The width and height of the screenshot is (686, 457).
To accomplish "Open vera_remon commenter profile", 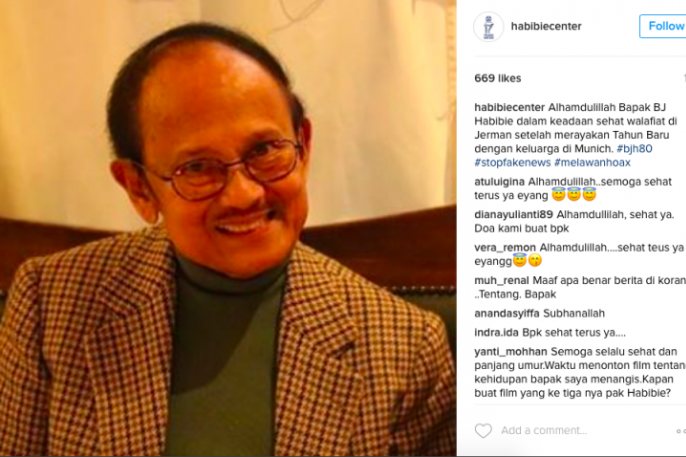I will [x=505, y=248].
